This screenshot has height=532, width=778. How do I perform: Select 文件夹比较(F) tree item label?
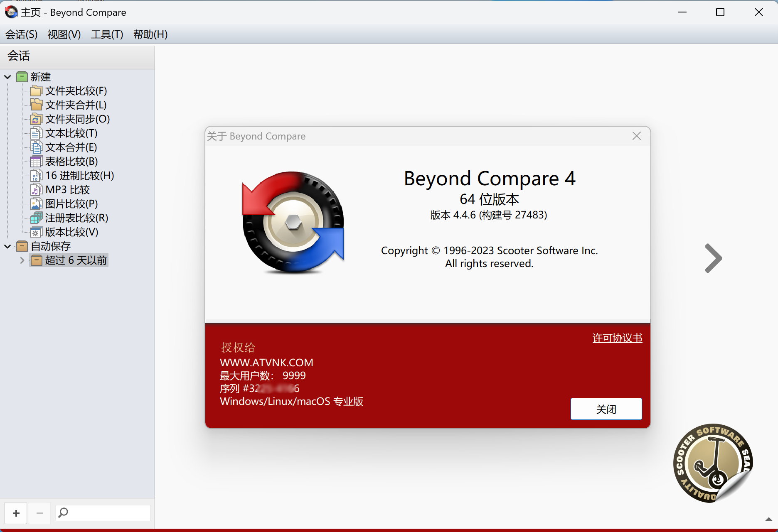(76, 91)
